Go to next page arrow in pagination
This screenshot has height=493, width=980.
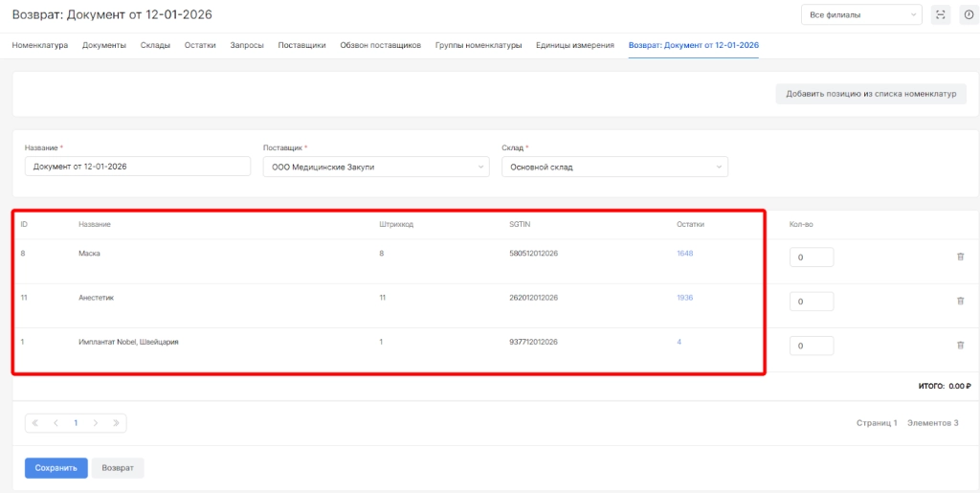96,422
